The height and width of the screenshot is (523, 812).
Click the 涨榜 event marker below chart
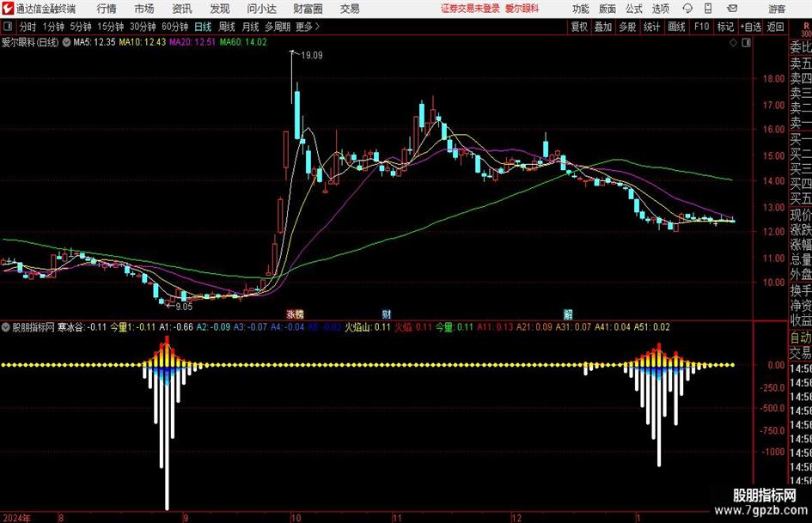click(x=296, y=313)
